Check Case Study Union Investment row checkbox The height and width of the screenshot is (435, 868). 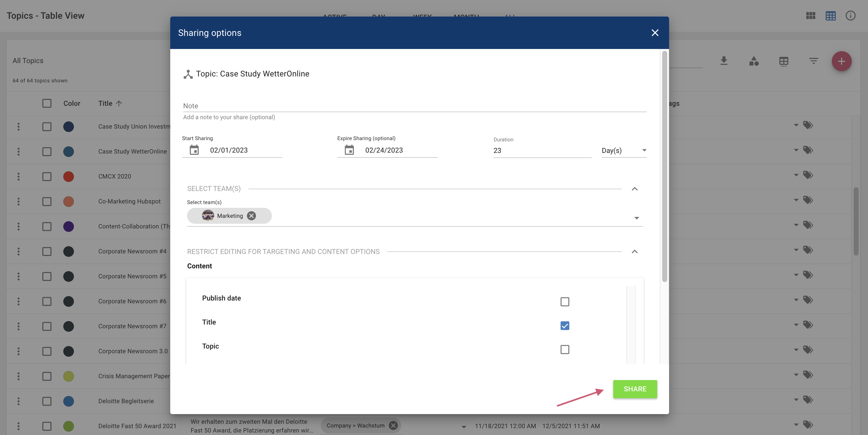(x=47, y=126)
